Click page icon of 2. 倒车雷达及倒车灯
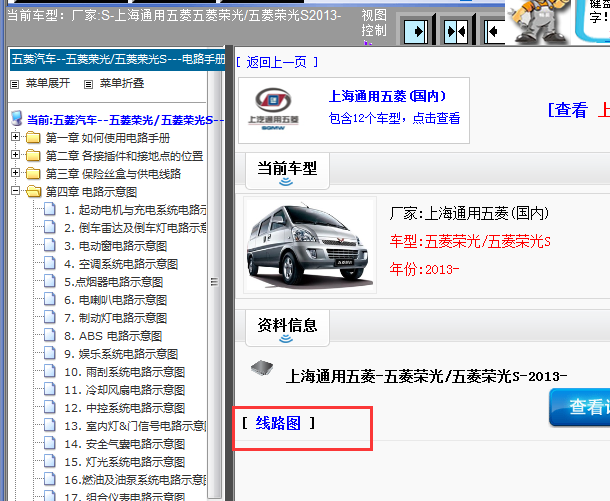 coord(50,227)
